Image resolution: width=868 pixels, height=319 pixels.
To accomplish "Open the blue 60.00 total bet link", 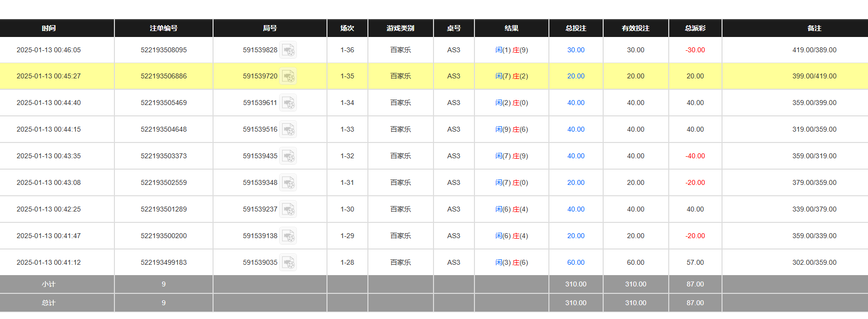I will tap(576, 263).
